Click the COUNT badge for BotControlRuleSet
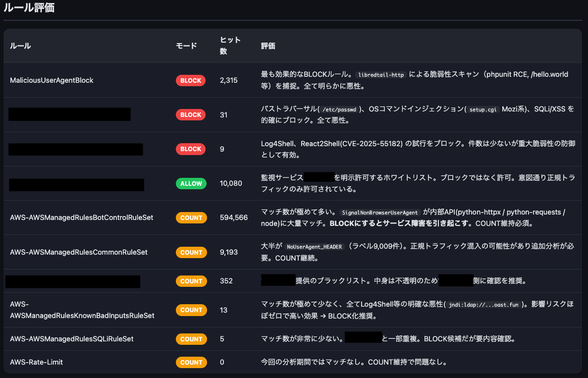This screenshot has height=378, width=588. coord(191,217)
